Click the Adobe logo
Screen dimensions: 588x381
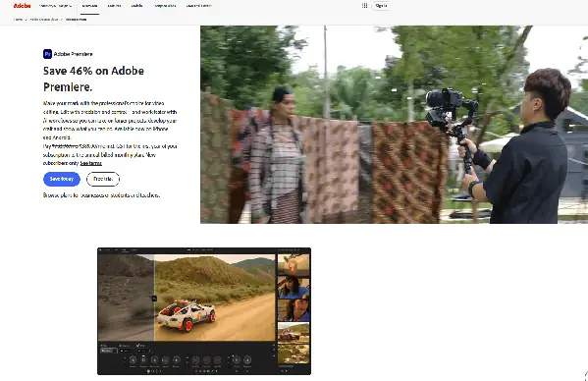click(23, 6)
